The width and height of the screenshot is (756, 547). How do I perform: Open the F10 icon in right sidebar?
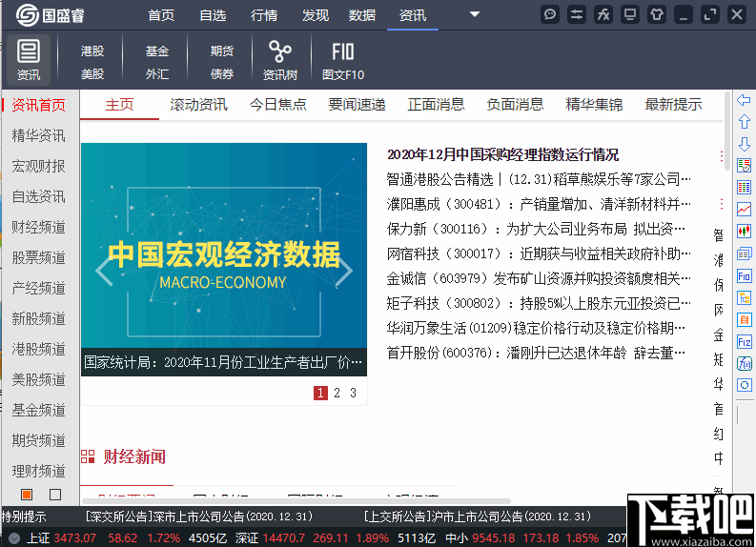click(744, 275)
